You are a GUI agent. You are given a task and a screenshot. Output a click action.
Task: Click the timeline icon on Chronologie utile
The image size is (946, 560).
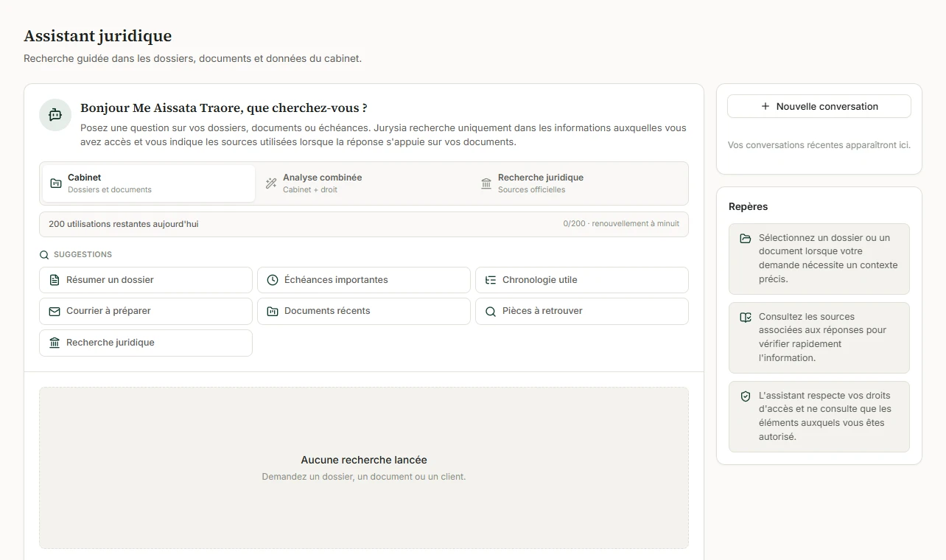pos(491,280)
